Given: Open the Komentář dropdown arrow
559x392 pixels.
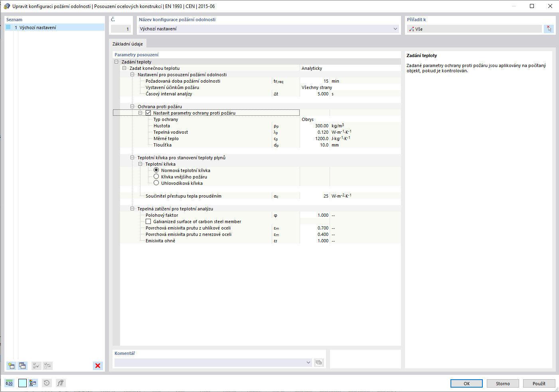Looking at the screenshot, I should [x=308, y=362].
